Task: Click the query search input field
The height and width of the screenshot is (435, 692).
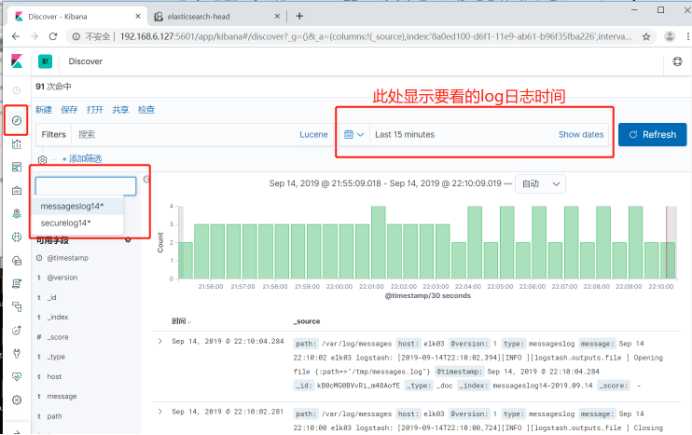Action: 185,135
